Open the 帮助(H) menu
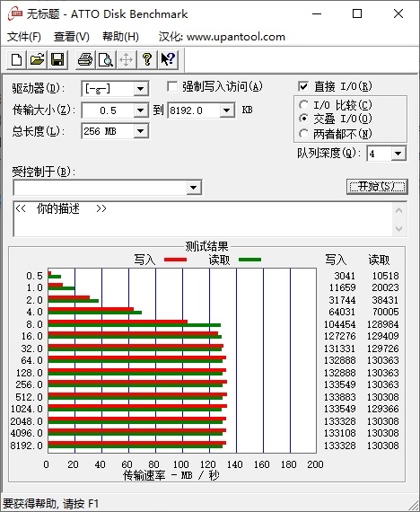 [120, 37]
